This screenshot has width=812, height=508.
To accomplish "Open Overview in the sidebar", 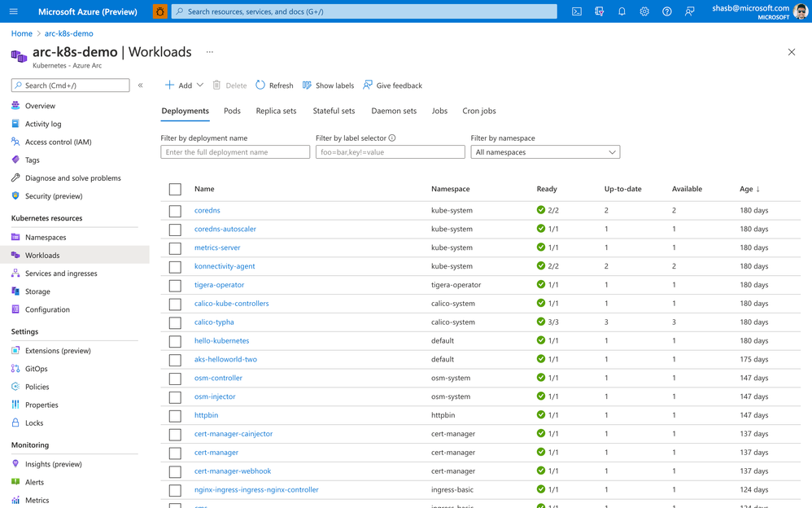I will click(41, 106).
